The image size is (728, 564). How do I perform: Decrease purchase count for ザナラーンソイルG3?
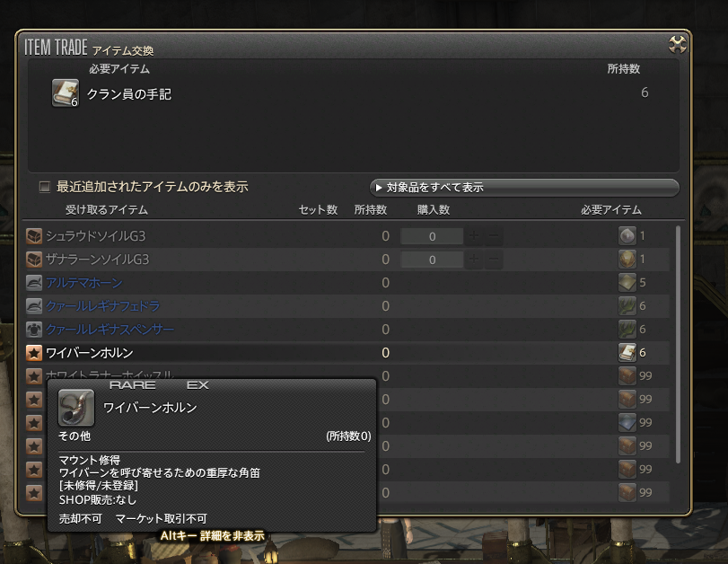tap(494, 260)
